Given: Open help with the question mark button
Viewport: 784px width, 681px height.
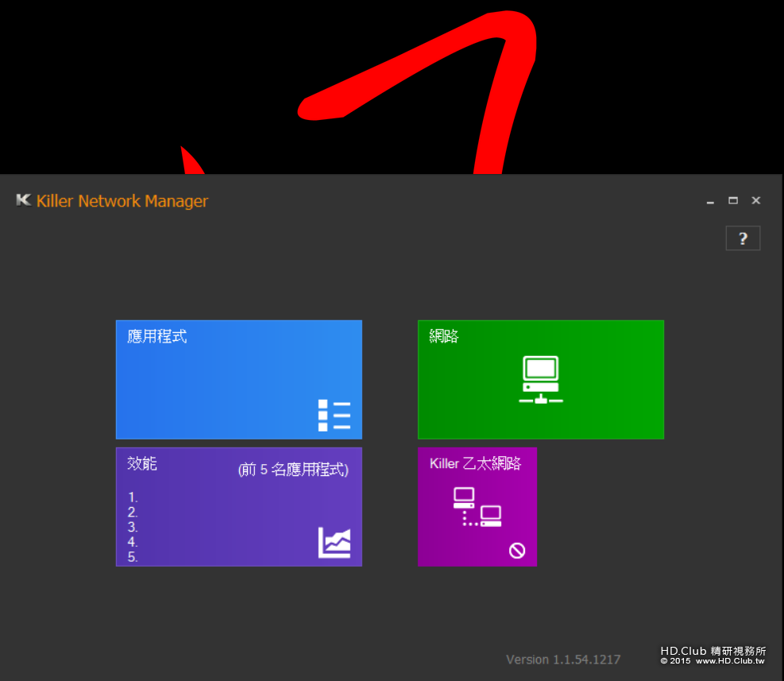Looking at the screenshot, I should (743, 238).
